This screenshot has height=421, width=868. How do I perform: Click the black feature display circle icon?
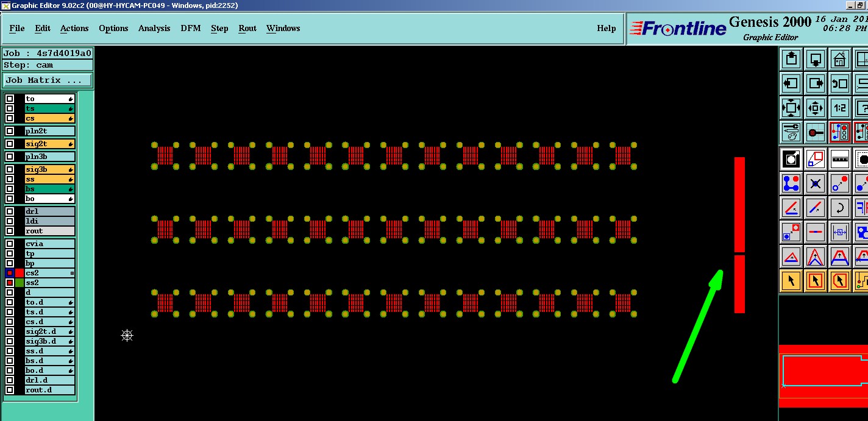pyautogui.click(x=791, y=160)
